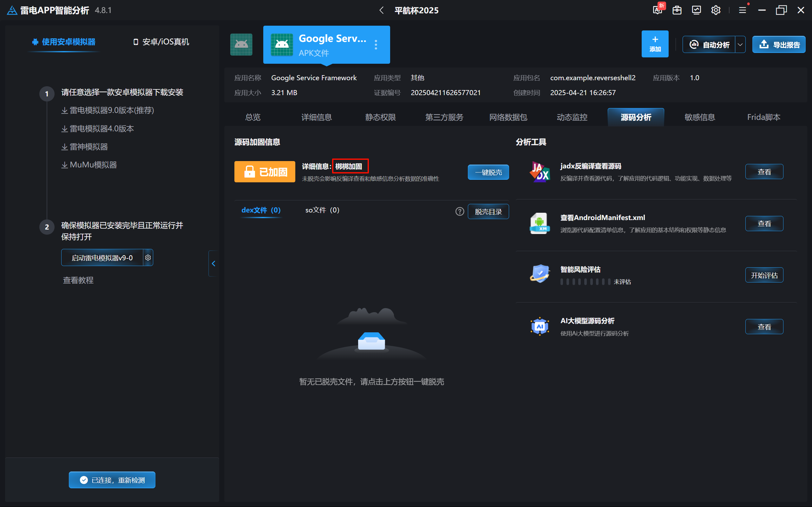Select the so文件 (0) sub-tab

[322, 210]
